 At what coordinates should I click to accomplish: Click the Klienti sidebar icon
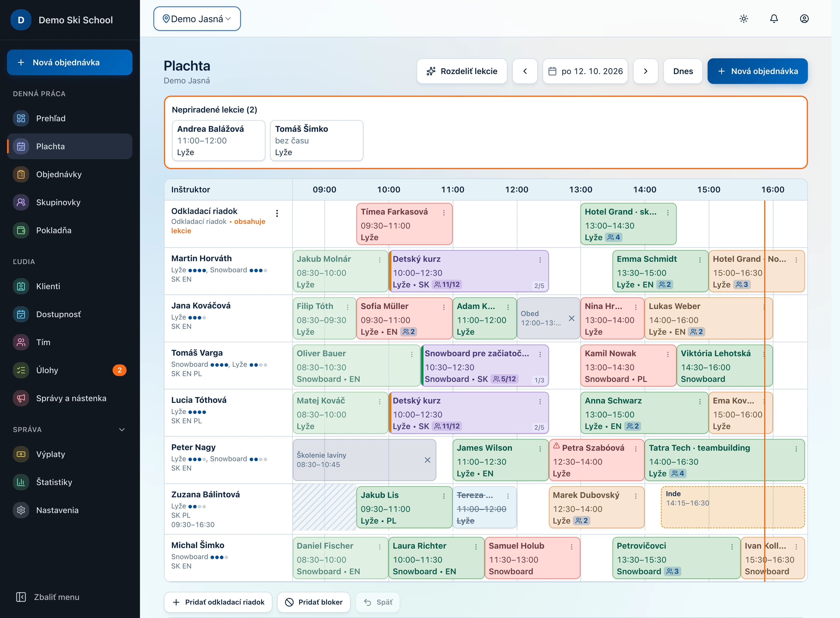pos(21,286)
